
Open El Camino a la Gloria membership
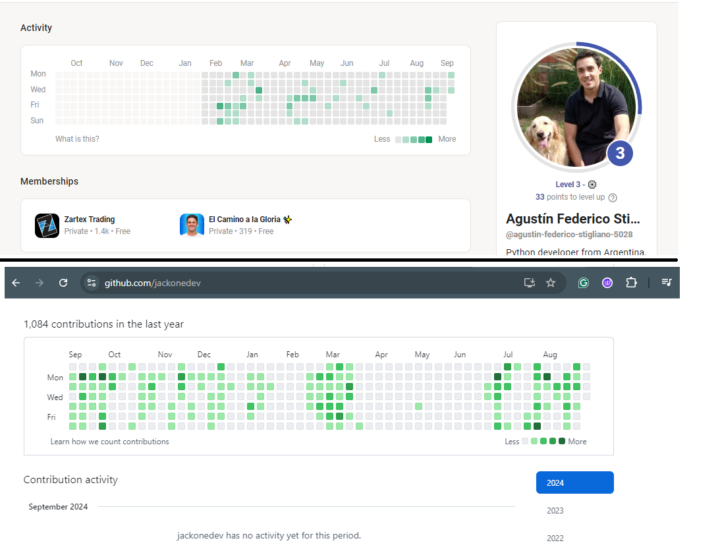tap(250, 219)
